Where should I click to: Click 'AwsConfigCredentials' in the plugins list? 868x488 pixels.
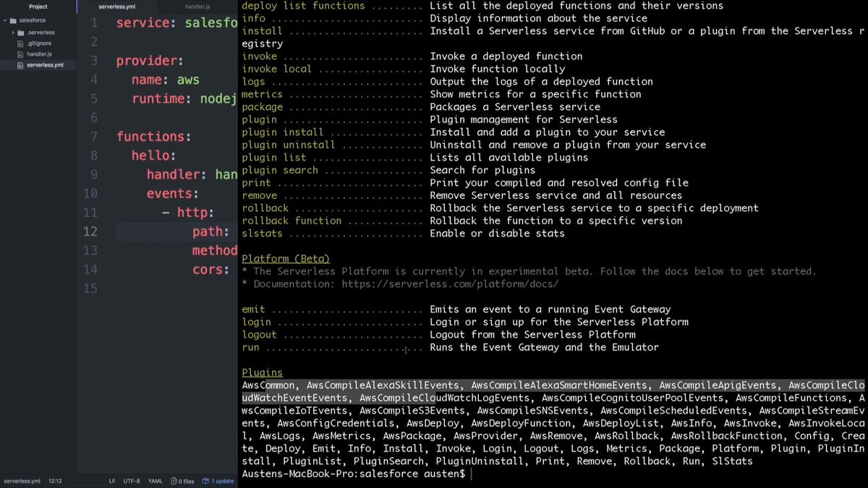coord(336,423)
